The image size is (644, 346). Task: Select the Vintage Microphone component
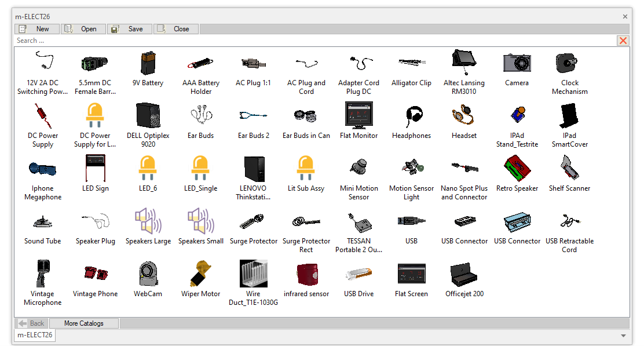point(43,274)
